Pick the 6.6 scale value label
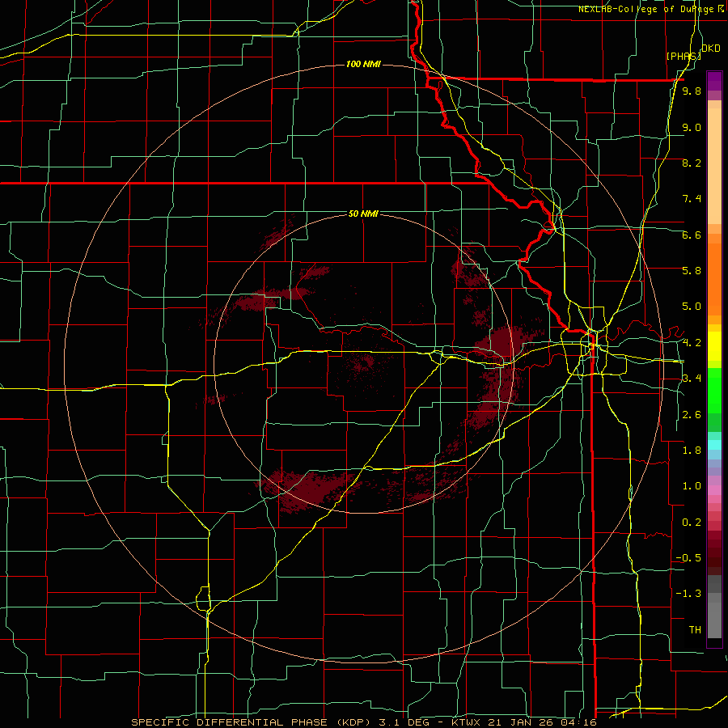The width and height of the screenshot is (728, 728). click(692, 235)
